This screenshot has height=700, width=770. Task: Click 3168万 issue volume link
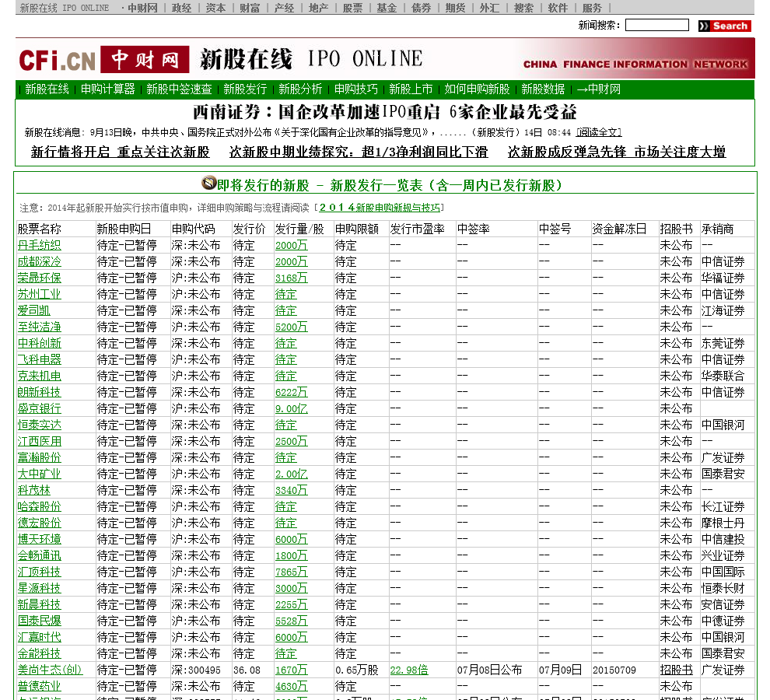pyautogui.click(x=291, y=278)
